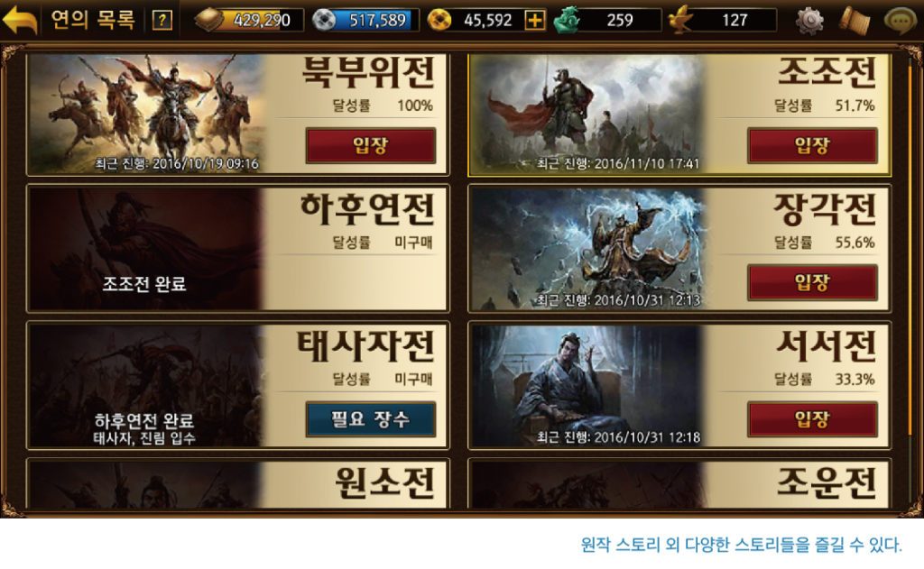Click the yellow back arrow icon

pos(20,20)
